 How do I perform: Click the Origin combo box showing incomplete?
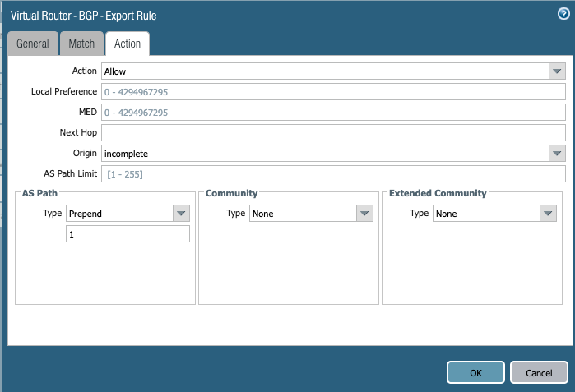(325, 154)
